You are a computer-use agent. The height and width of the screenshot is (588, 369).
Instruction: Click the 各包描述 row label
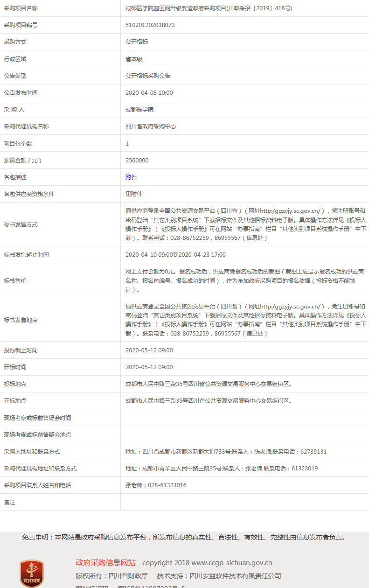(x=15, y=177)
